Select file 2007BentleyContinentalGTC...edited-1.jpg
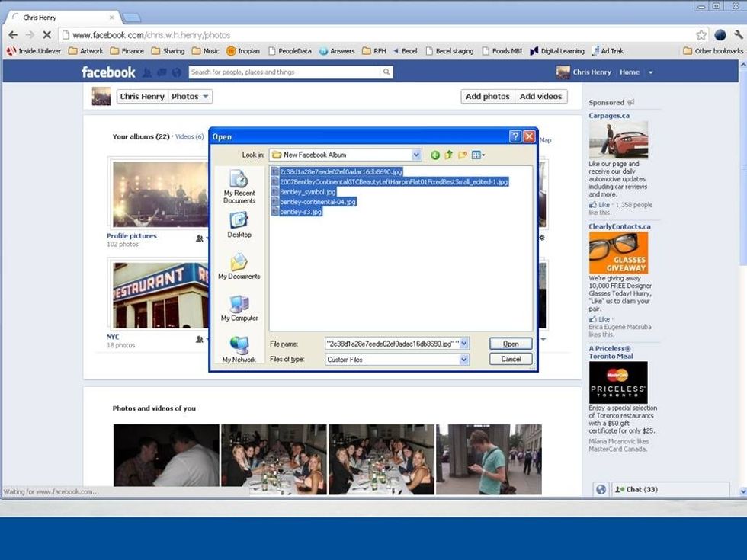The height and width of the screenshot is (560, 747). [390, 182]
